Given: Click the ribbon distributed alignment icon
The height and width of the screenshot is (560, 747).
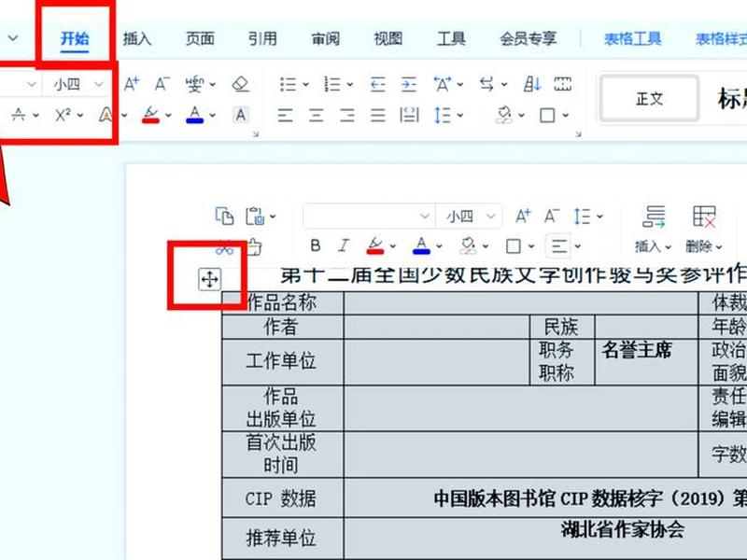Looking at the screenshot, I should tap(409, 115).
